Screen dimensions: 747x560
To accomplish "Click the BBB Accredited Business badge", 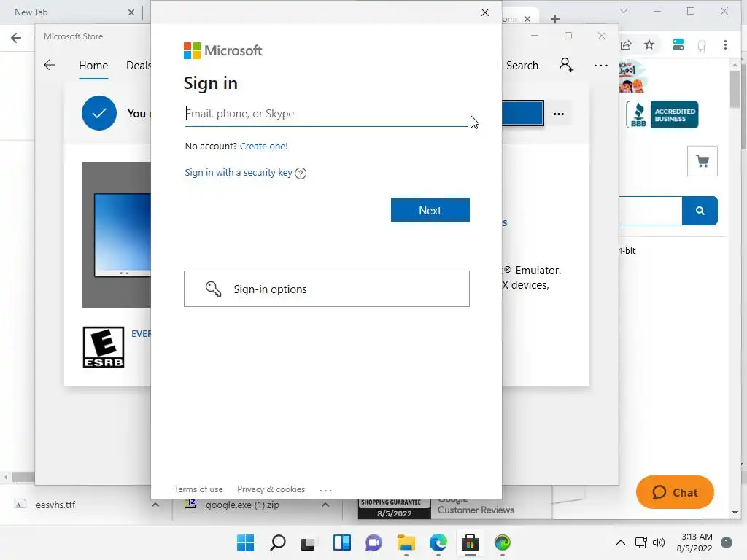I will (x=662, y=114).
